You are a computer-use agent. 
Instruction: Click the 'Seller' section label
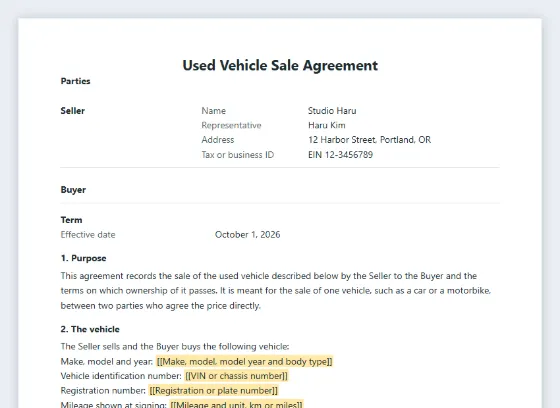[x=72, y=111]
